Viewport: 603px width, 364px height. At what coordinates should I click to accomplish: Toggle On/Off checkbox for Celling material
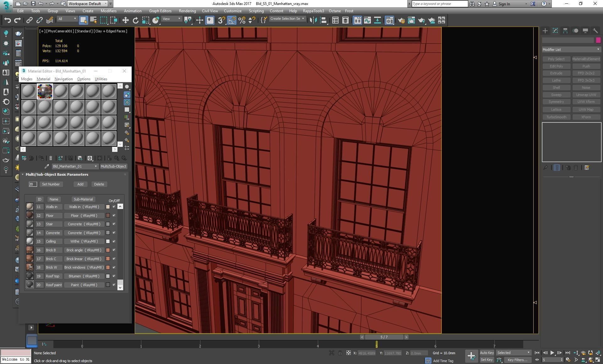(114, 242)
